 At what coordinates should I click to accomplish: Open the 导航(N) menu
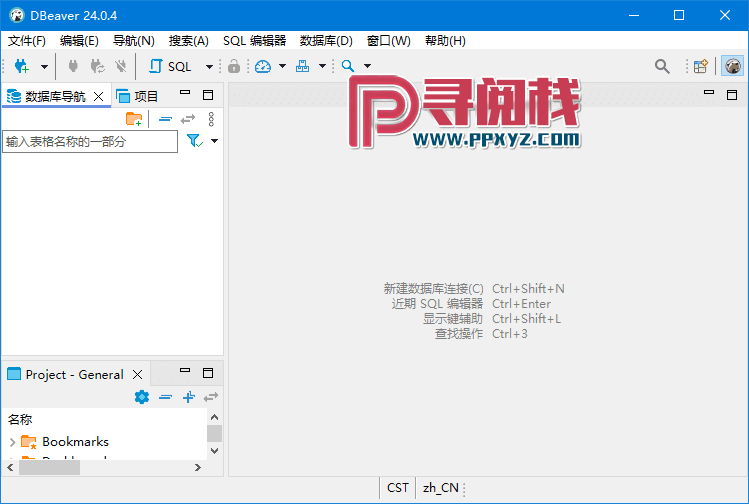pos(134,41)
